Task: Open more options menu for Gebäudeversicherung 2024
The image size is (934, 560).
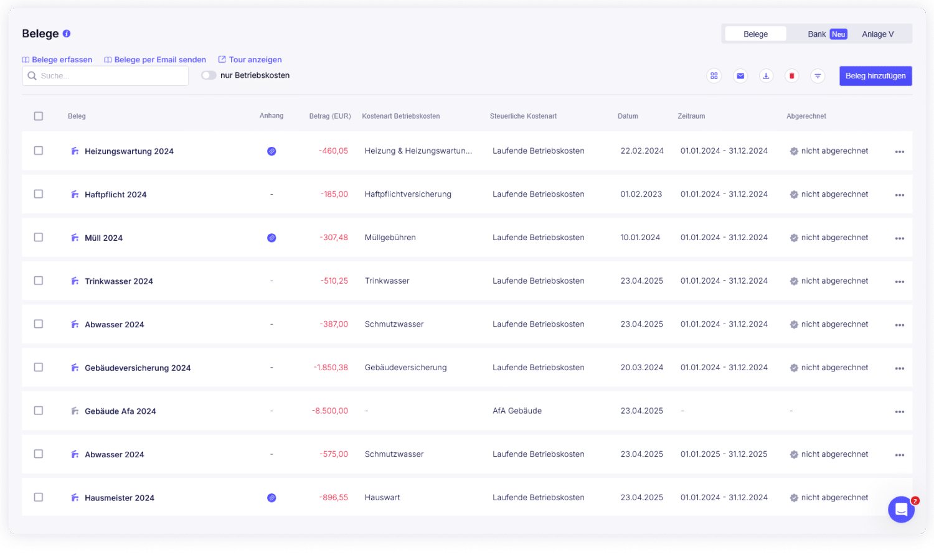Action: pos(900,368)
